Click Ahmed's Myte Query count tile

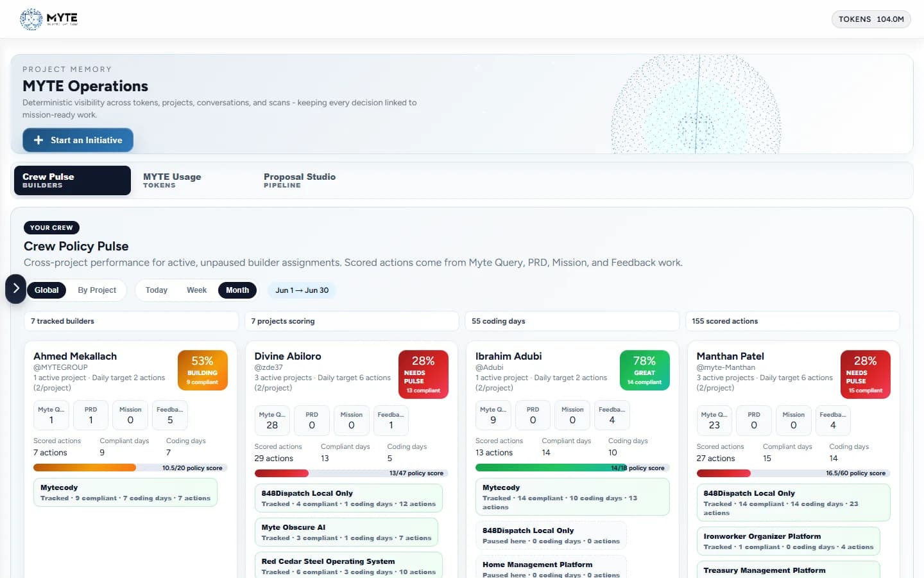pyautogui.click(x=51, y=415)
